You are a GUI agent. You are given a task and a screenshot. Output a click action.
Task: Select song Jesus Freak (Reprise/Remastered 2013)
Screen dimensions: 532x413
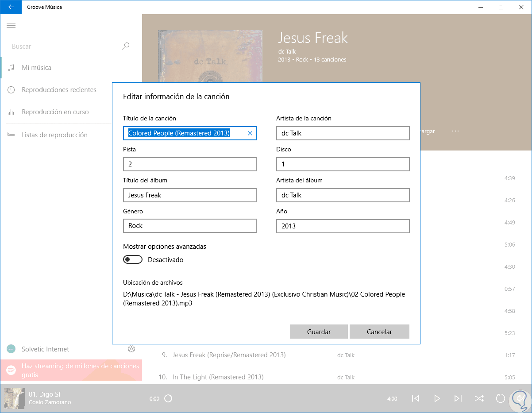pos(229,355)
